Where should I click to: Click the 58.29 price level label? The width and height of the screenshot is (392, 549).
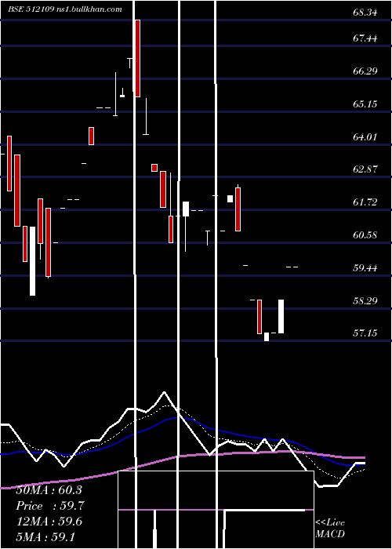[x=365, y=301]
